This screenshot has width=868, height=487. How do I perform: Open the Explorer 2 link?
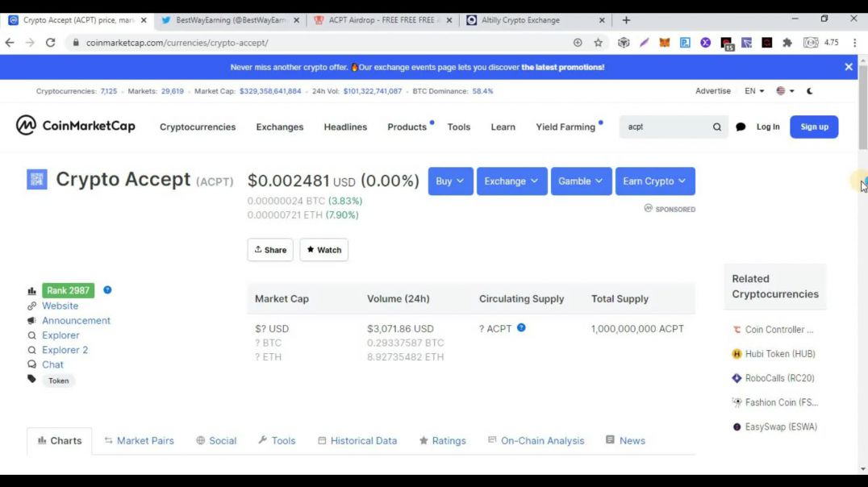[x=65, y=350]
